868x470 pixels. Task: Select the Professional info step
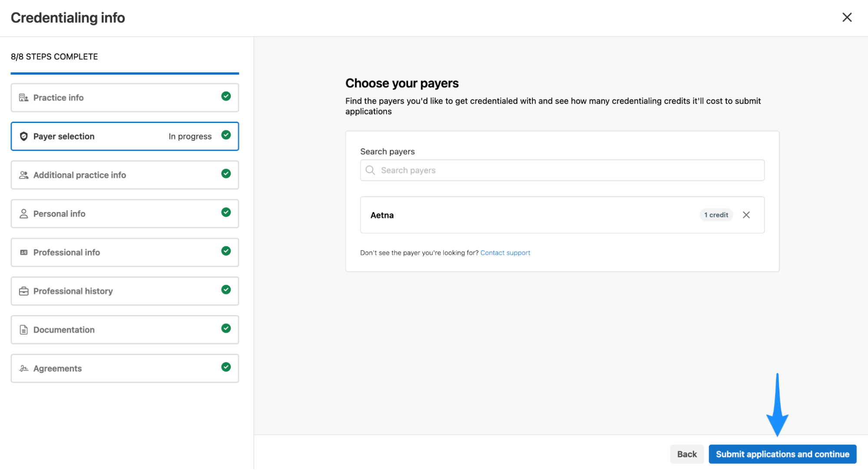click(x=125, y=252)
